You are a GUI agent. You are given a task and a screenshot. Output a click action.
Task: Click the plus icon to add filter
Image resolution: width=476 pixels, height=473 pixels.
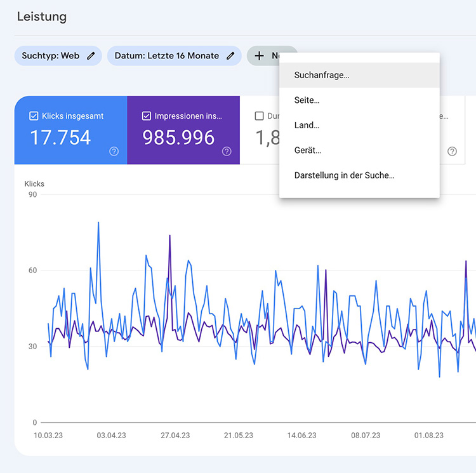[x=259, y=56]
